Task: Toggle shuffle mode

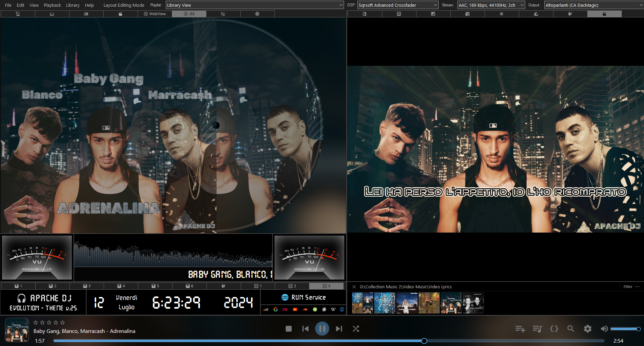Action: coord(356,329)
